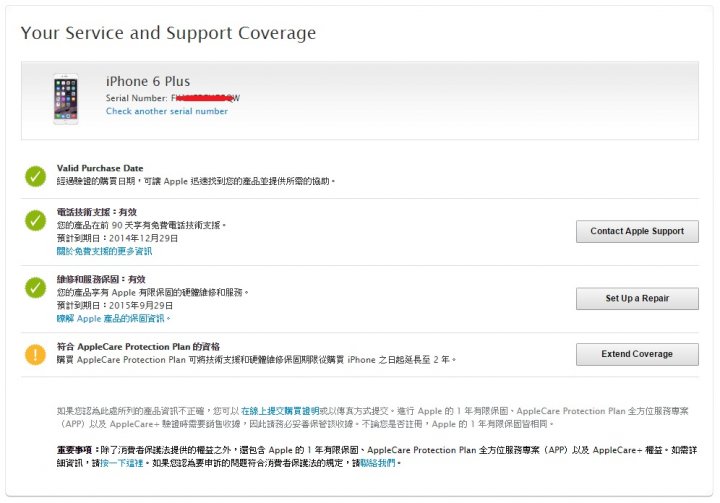The height and width of the screenshot is (503, 720).
Task: Click the Valid Purchase Date heading
Action: 100,168
